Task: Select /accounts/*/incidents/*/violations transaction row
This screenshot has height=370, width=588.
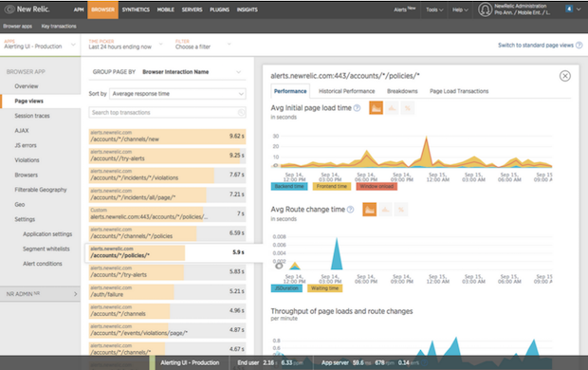Action: [167, 175]
